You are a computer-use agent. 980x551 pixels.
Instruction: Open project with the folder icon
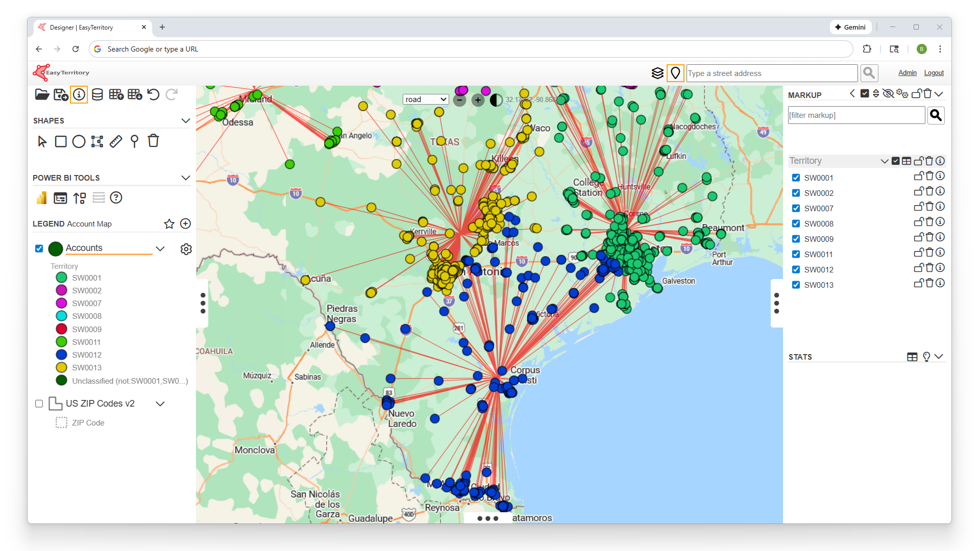coord(42,94)
